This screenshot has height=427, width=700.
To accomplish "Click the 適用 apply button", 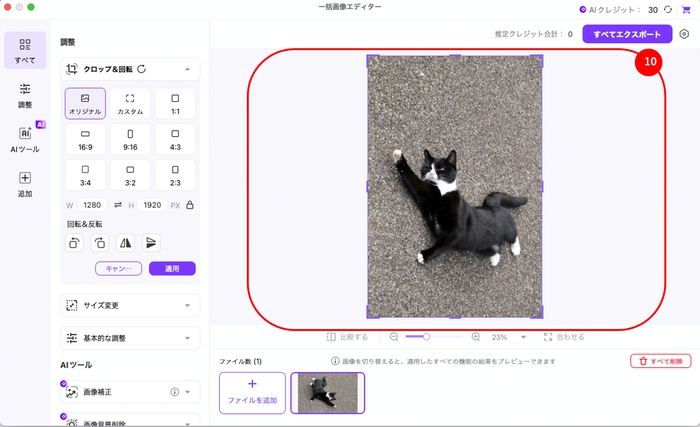I will tap(172, 268).
